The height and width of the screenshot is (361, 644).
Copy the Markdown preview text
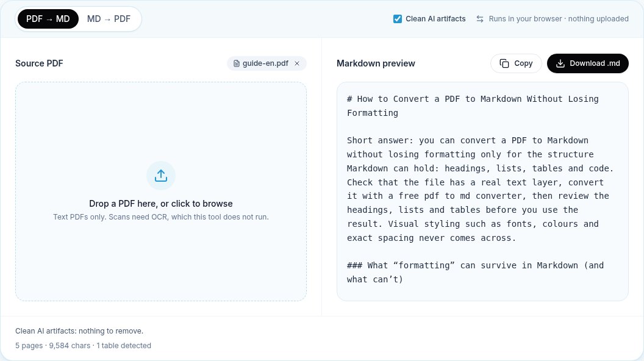click(x=516, y=63)
